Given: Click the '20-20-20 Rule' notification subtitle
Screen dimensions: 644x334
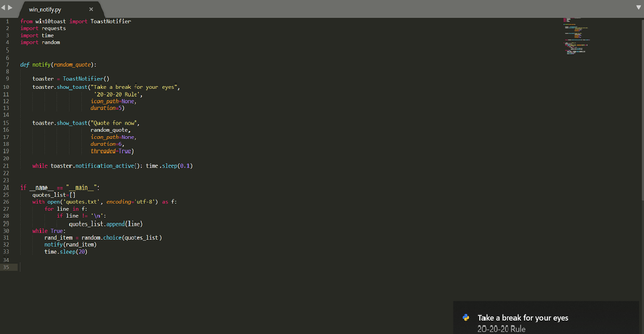Looking at the screenshot, I should coord(501,329).
